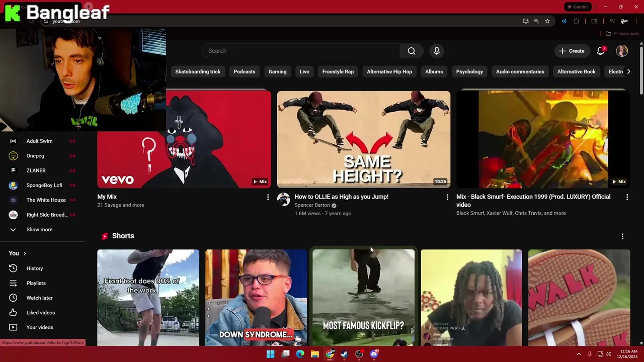
Task: Open options menu for Black Smurf mix
Action: [x=627, y=198]
